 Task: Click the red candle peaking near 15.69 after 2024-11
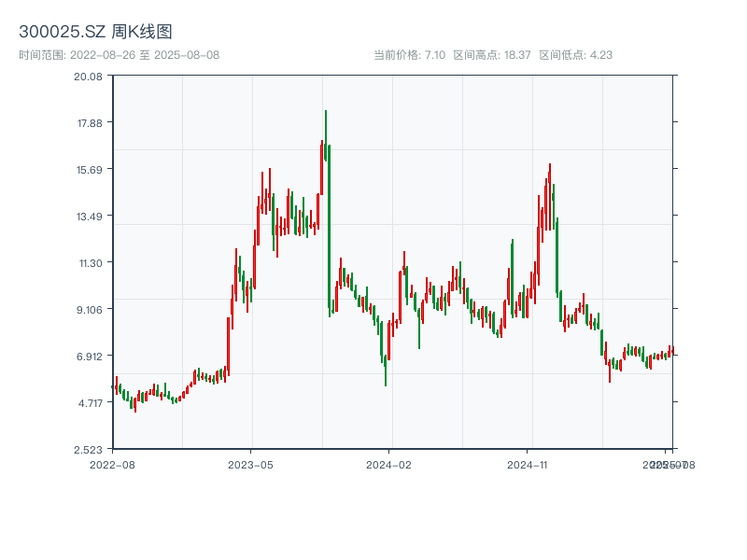point(550,197)
